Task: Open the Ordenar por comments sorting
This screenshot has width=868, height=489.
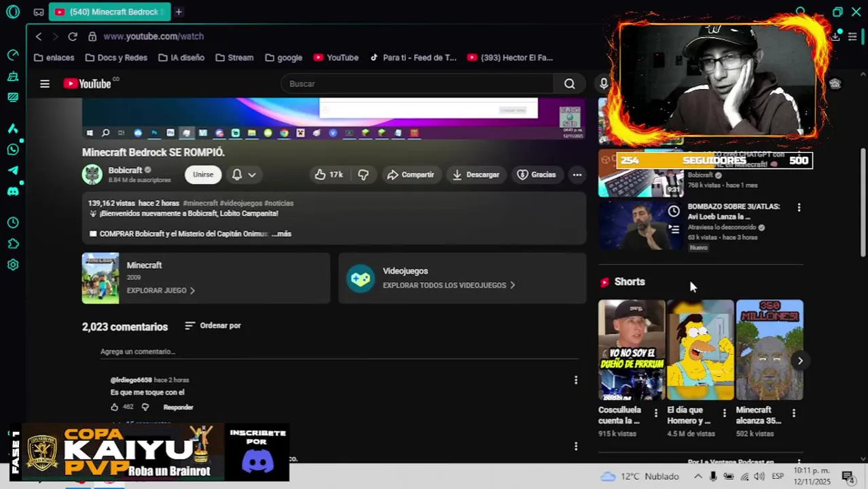Action: 213,326
